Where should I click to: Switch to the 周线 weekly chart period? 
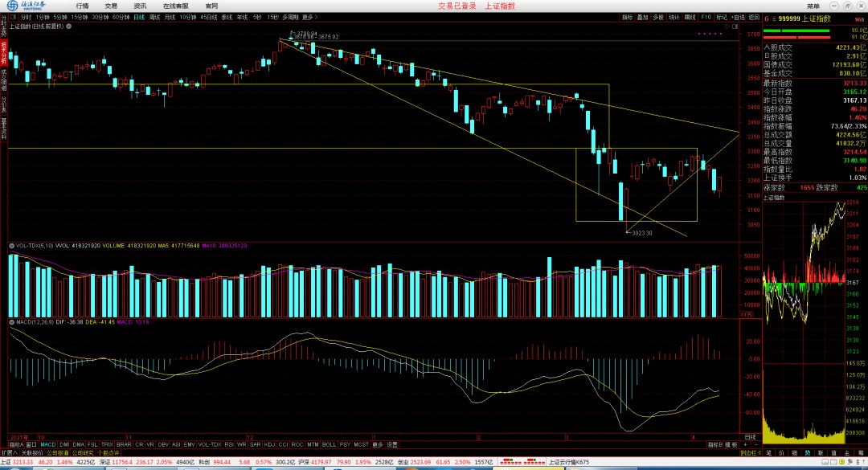154,17
